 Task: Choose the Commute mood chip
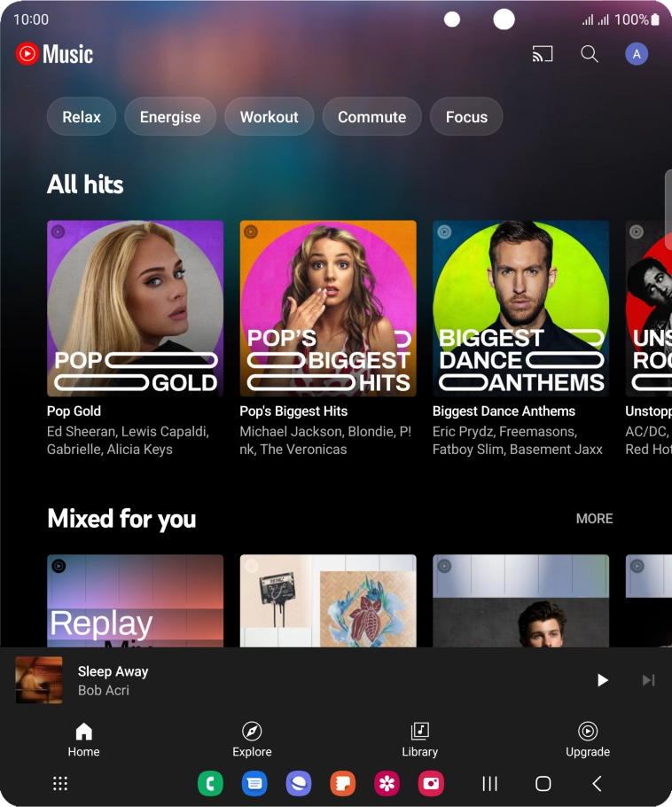click(x=371, y=117)
